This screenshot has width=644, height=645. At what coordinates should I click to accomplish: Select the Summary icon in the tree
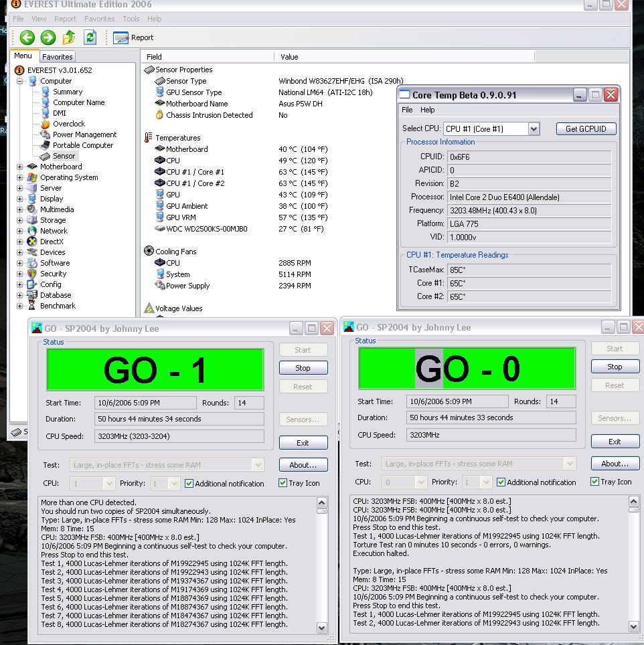[46, 92]
